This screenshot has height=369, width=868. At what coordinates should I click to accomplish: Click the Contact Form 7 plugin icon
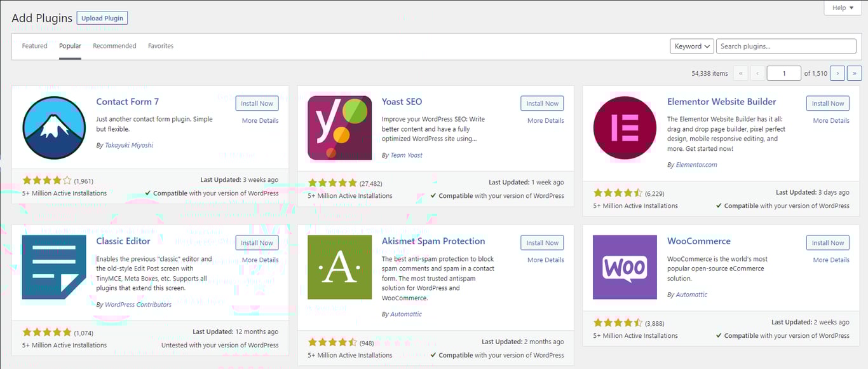54,127
